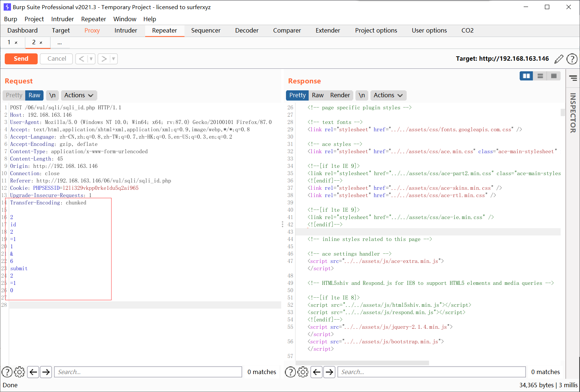Click the Cookie PHPSESSID header line
This screenshot has height=392, width=580.
74,188
